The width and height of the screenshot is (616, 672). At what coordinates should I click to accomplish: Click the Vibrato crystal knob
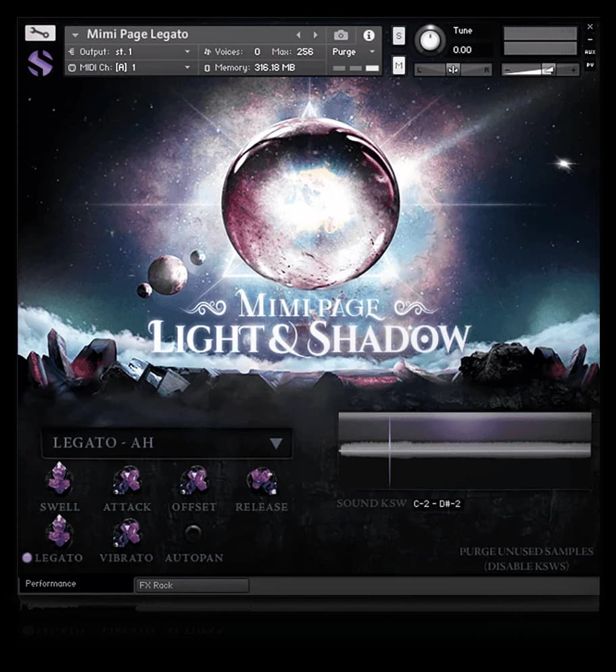126,533
